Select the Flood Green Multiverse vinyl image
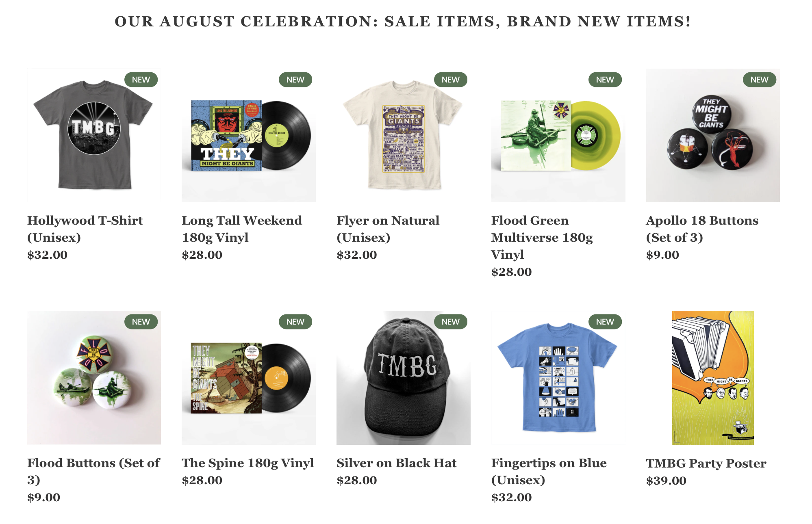This screenshot has width=812, height=524. point(558,135)
